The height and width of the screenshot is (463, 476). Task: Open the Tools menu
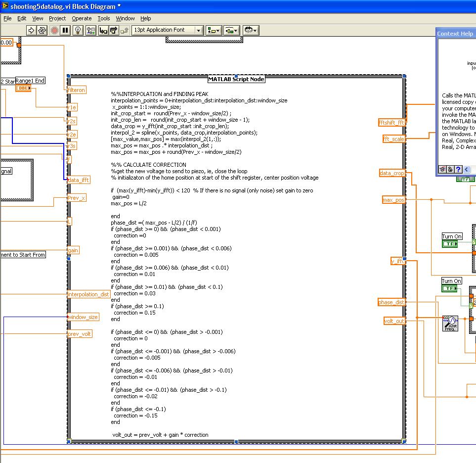104,18
